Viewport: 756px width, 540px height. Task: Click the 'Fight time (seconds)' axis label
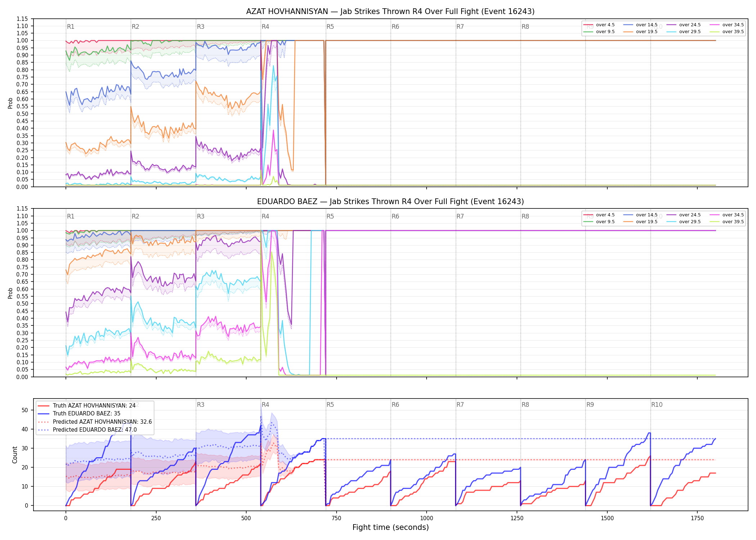391,527
